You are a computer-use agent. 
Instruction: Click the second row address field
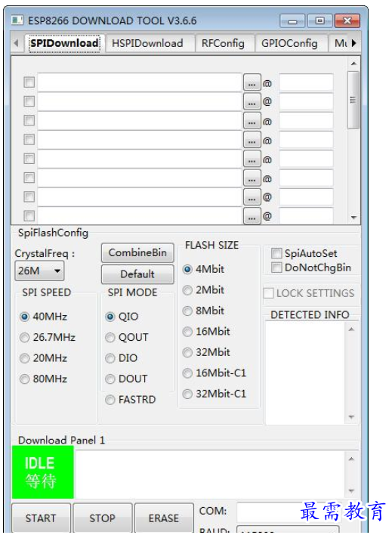click(x=306, y=101)
